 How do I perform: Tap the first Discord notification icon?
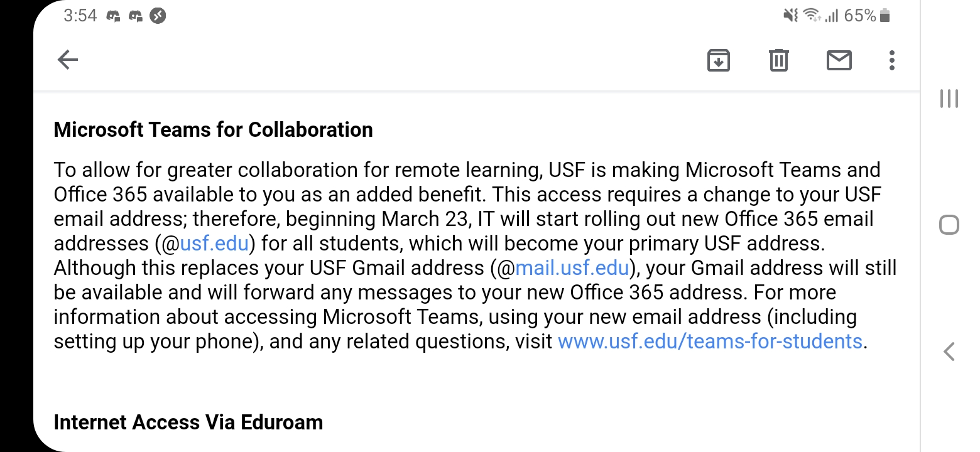pyautogui.click(x=114, y=16)
